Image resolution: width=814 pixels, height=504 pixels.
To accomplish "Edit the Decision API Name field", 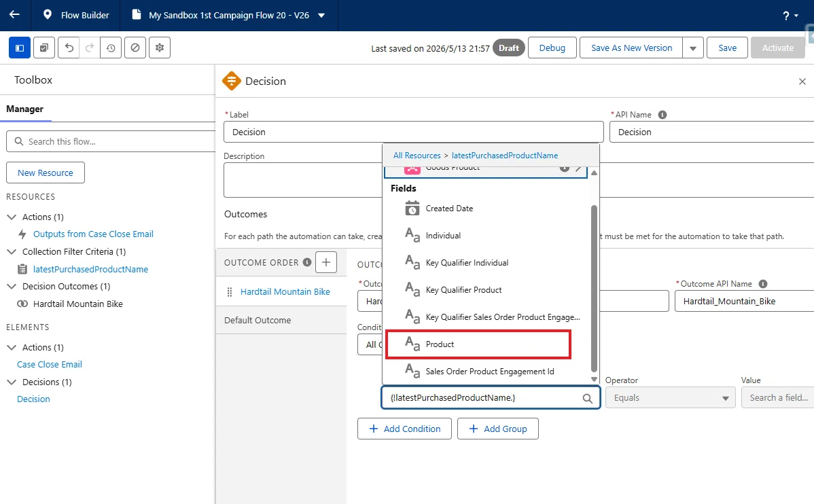I will (711, 132).
